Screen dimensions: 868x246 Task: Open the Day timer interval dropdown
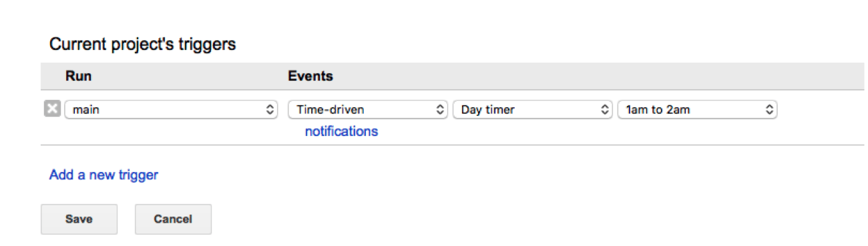(x=532, y=110)
